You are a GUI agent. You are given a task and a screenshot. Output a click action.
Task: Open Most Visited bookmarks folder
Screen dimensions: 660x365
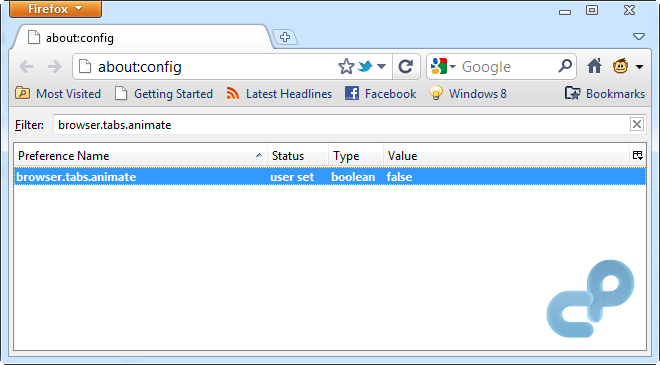pos(58,93)
